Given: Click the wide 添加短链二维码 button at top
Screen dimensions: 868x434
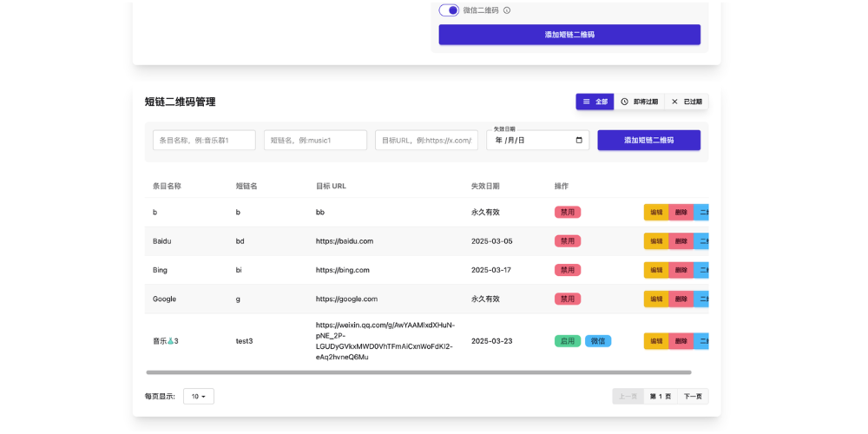Looking at the screenshot, I should [x=569, y=35].
